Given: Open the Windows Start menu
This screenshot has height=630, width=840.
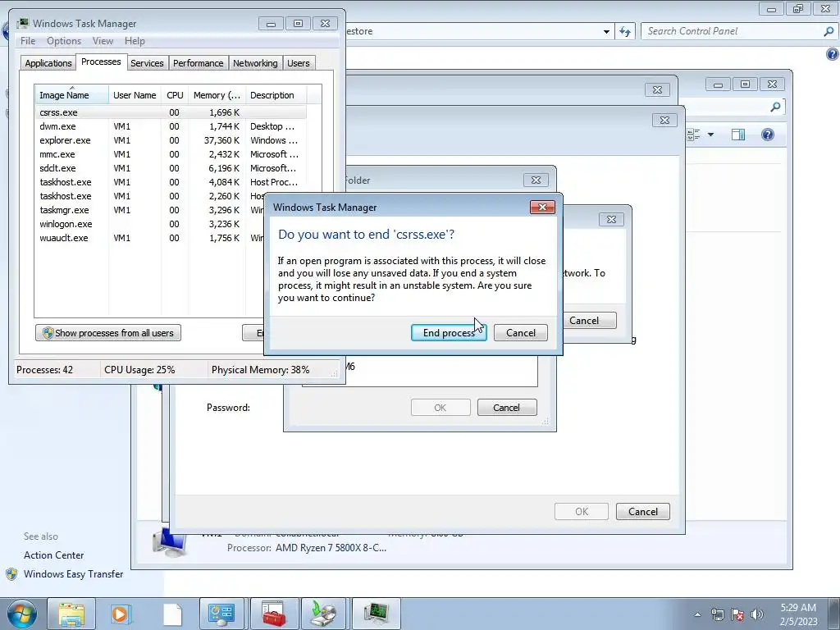Looking at the screenshot, I should [22, 614].
